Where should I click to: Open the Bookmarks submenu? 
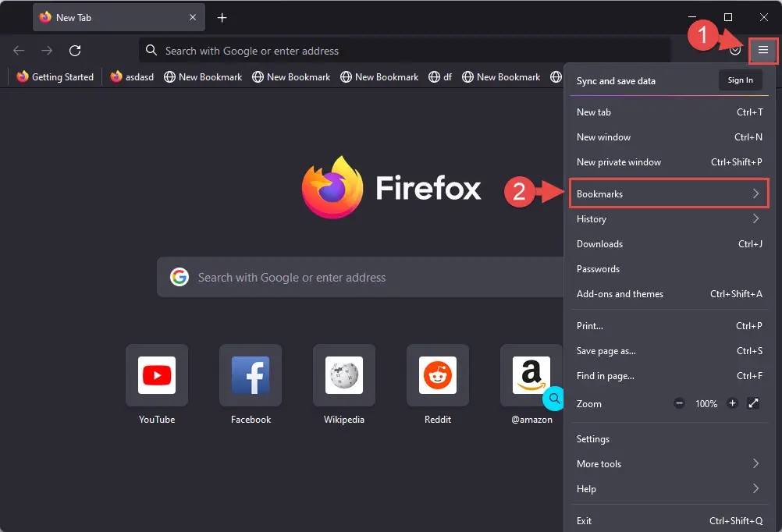pyautogui.click(x=670, y=193)
